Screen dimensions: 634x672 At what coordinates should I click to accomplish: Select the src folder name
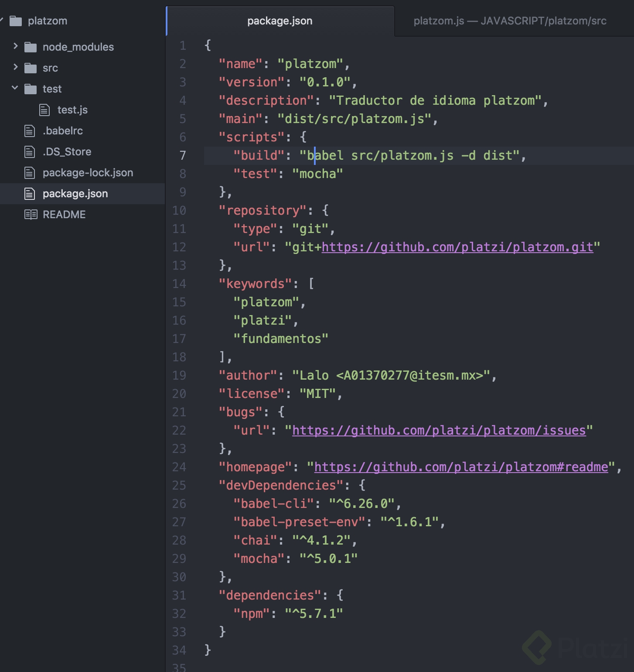pos(50,68)
